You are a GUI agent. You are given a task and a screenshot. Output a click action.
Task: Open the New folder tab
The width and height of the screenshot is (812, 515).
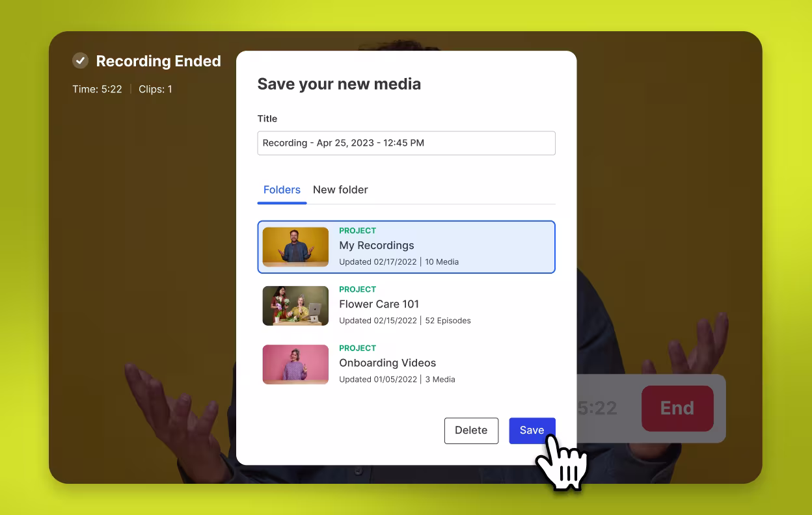click(340, 190)
